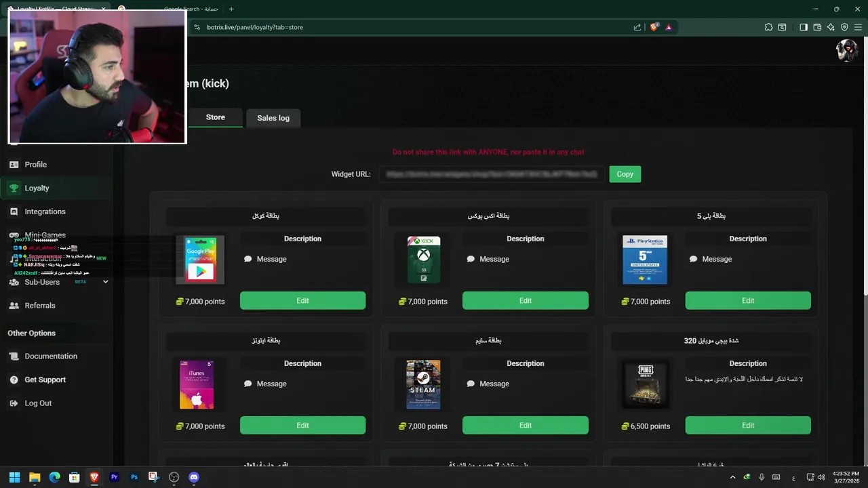The image size is (868, 488).
Task: Show hidden system tray icons
Action: point(732,477)
